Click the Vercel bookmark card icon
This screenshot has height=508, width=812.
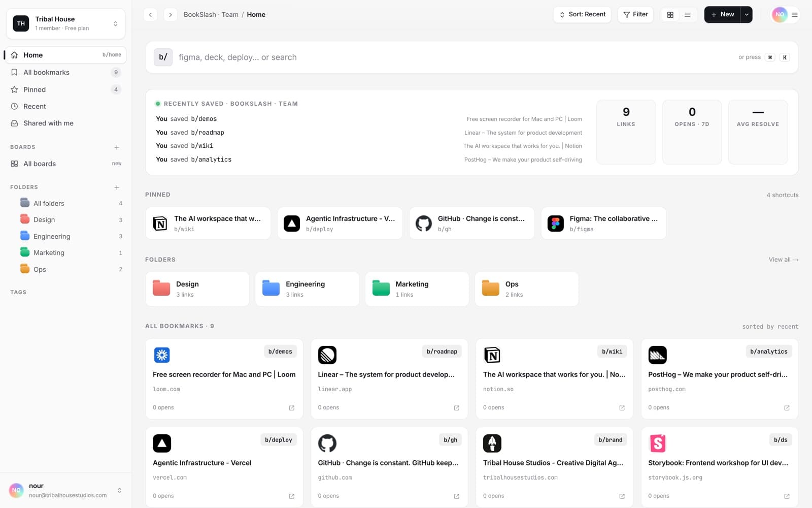162,443
